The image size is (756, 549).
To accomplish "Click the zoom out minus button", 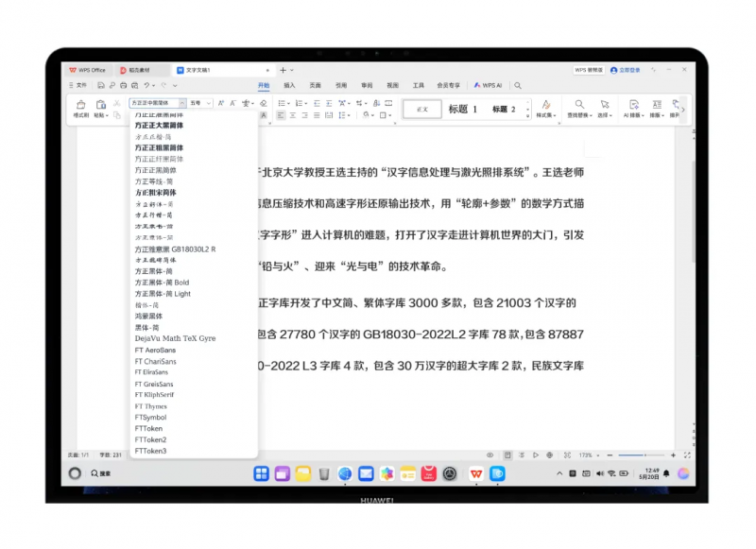I will pos(610,455).
